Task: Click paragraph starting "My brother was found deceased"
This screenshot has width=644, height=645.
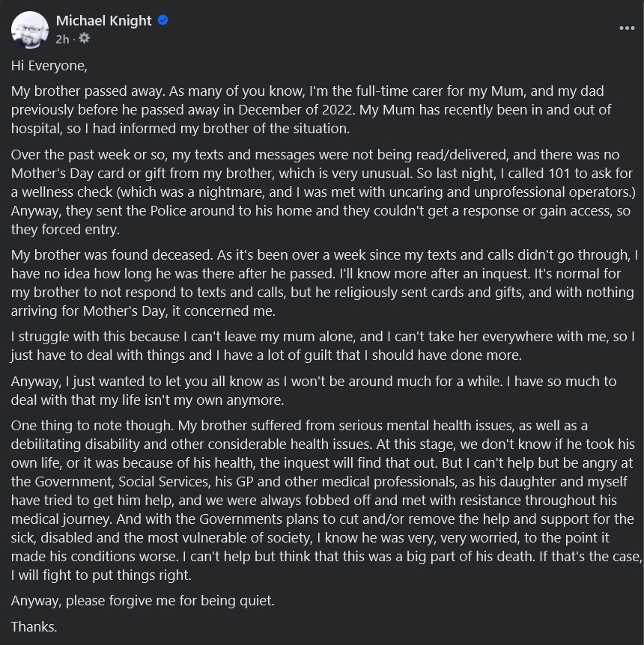Action: coord(324,283)
